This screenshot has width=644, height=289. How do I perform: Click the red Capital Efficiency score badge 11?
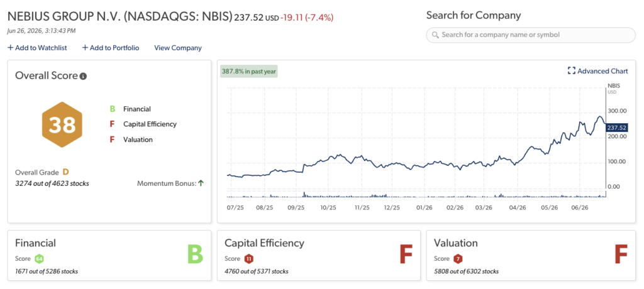pos(248,259)
